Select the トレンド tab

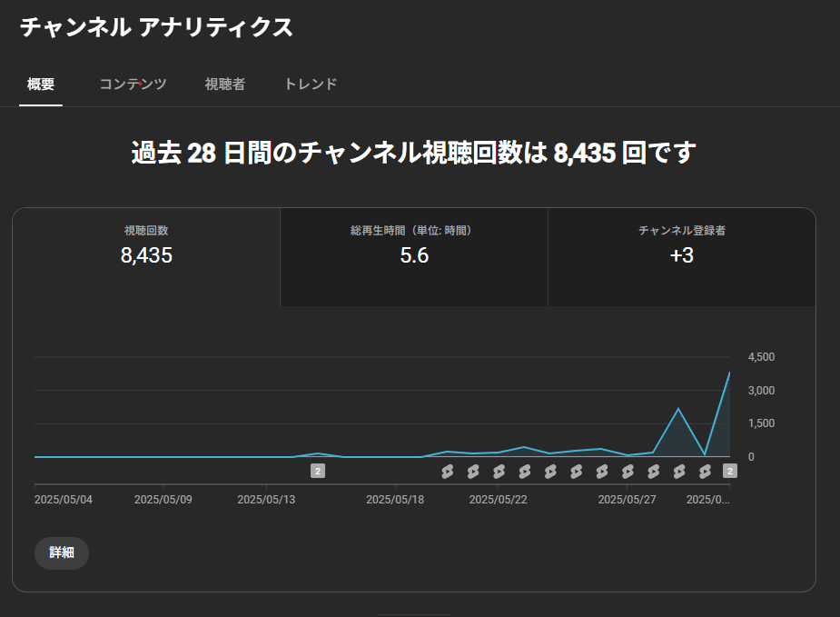pyautogui.click(x=309, y=84)
